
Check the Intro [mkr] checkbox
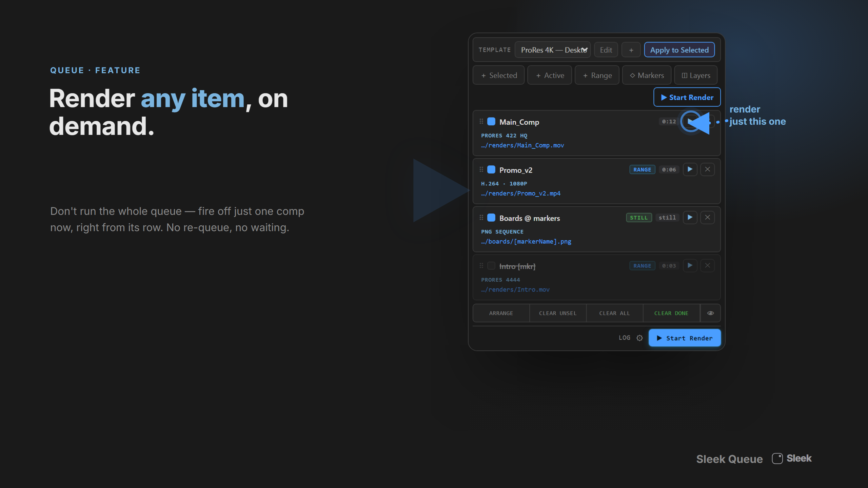(x=491, y=266)
